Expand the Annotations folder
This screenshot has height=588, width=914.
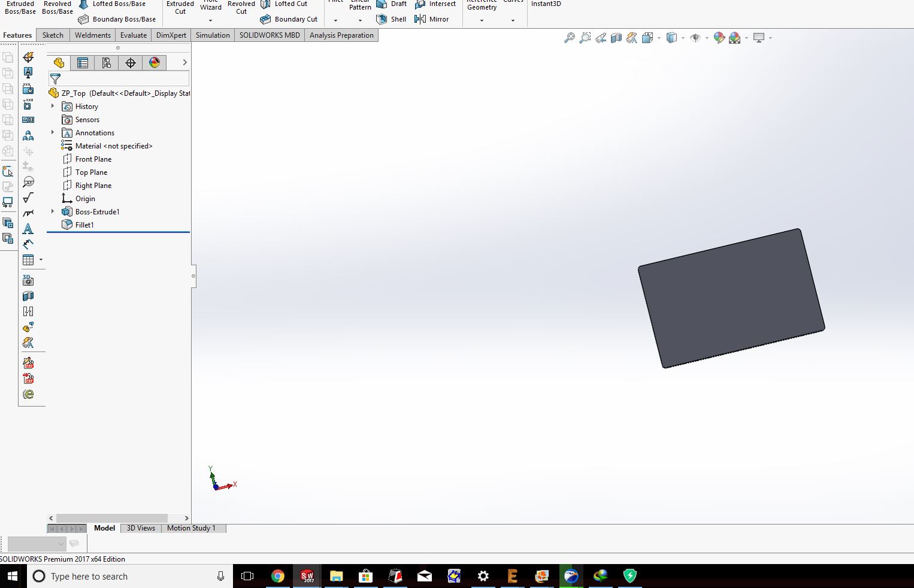53,132
